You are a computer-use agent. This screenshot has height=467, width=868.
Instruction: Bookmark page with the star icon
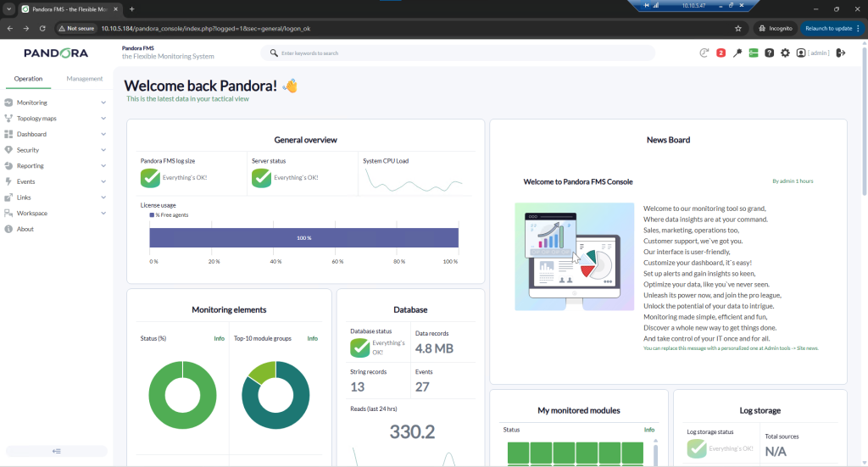[738, 28]
